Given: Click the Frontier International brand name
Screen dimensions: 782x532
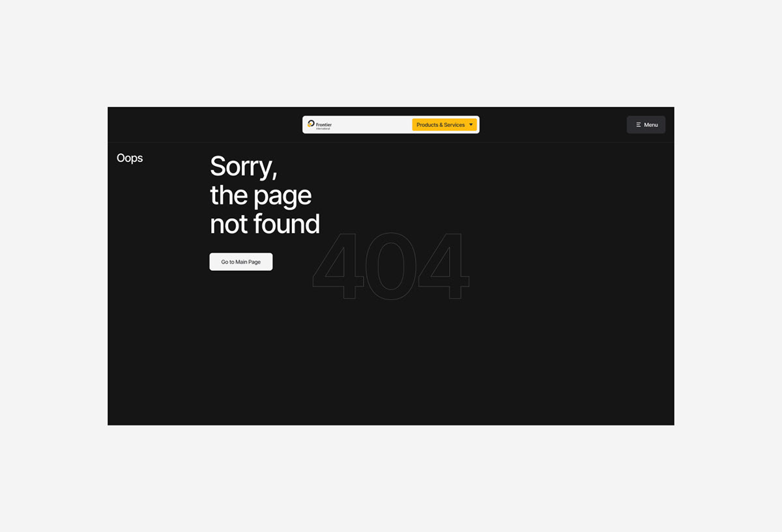Looking at the screenshot, I should (x=324, y=125).
